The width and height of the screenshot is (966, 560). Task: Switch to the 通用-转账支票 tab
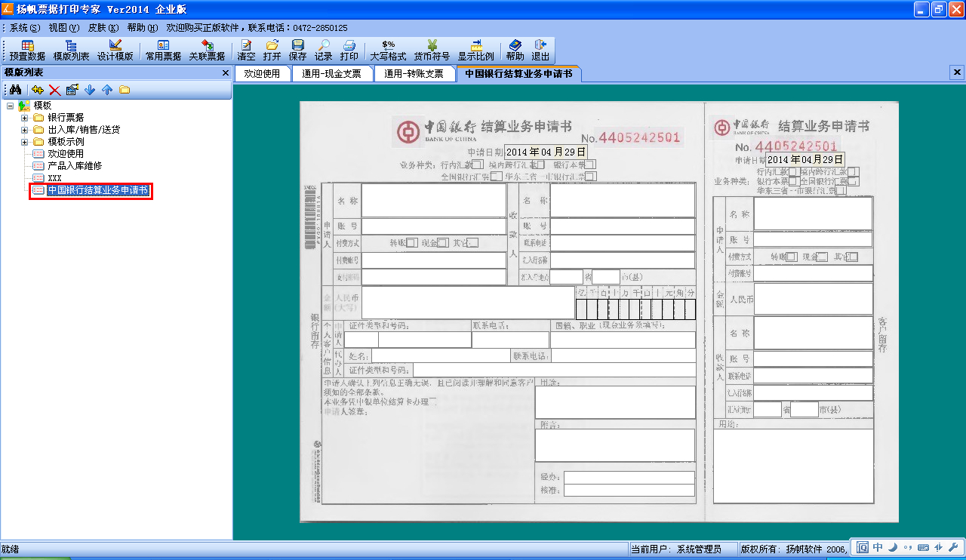414,73
